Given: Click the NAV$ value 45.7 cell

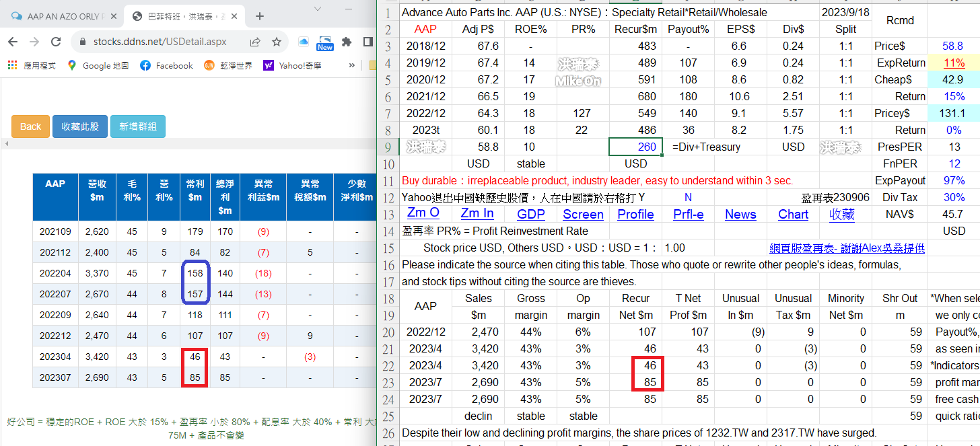Looking at the screenshot, I should 954,214.
